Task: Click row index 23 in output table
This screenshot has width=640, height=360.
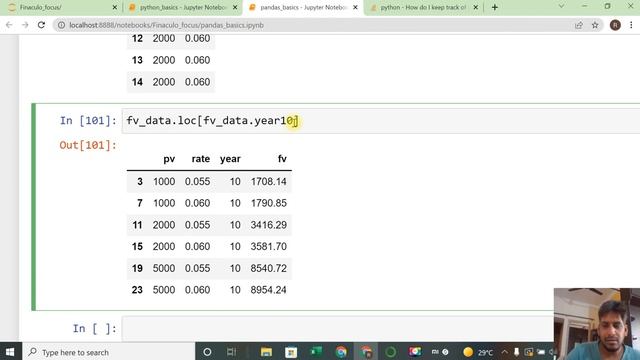Action: point(137,290)
